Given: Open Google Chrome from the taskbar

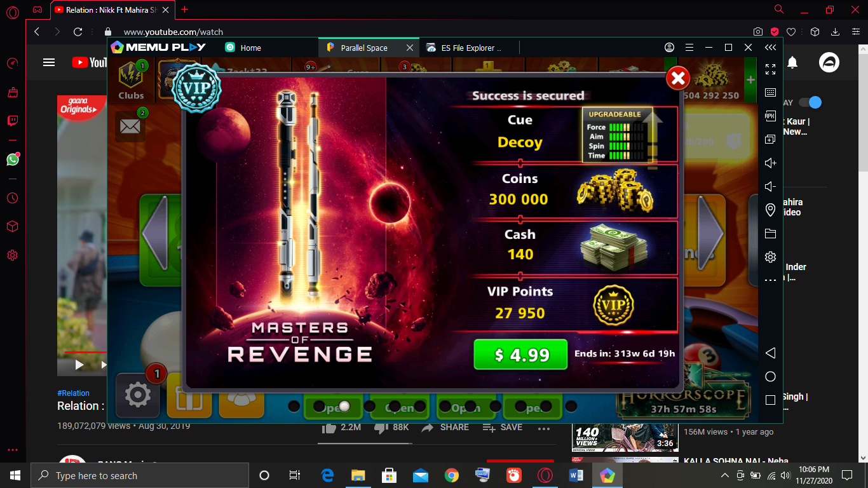Looking at the screenshot, I should [452, 475].
